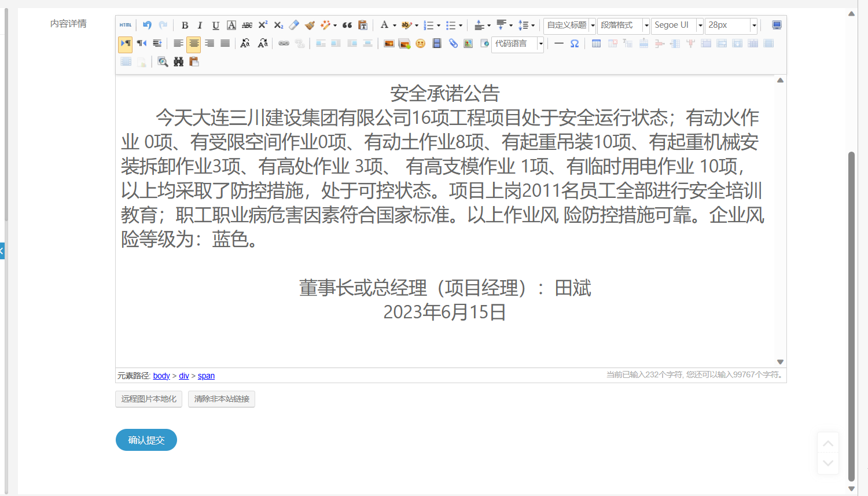The image size is (868, 496).
Task: Apply superscript formatting
Action: click(263, 25)
